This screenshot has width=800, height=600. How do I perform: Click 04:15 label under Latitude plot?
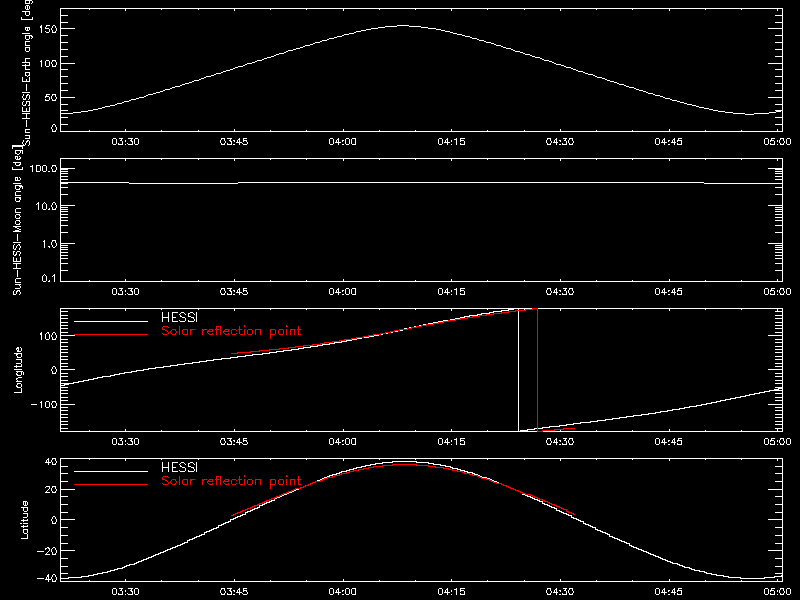[452, 592]
